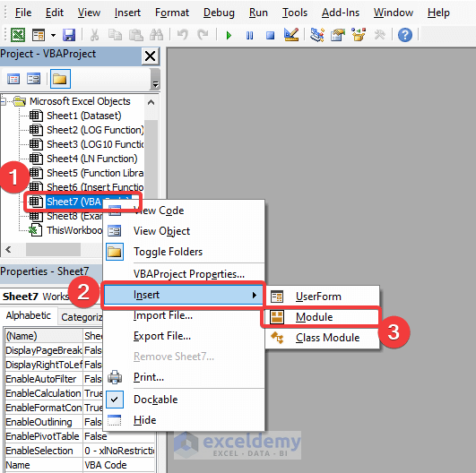
Task: Insert a UserForm from submenu
Action: [323, 297]
